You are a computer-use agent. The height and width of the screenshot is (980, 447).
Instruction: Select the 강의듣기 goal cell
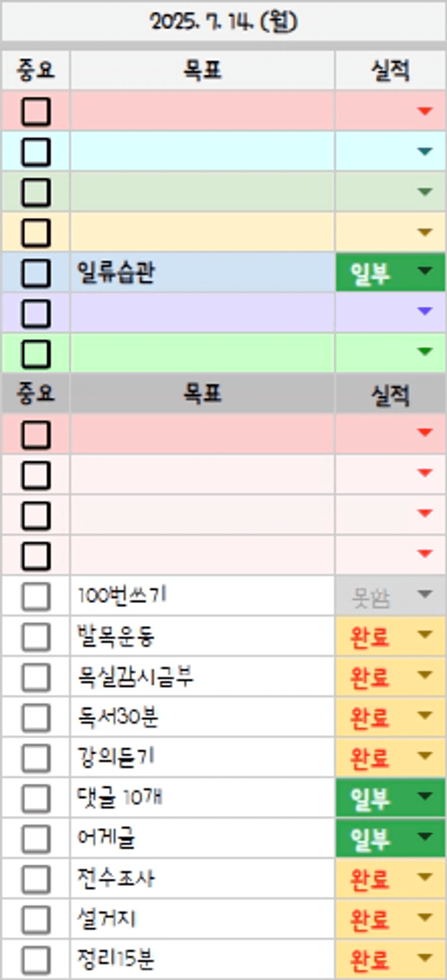(x=202, y=758)
